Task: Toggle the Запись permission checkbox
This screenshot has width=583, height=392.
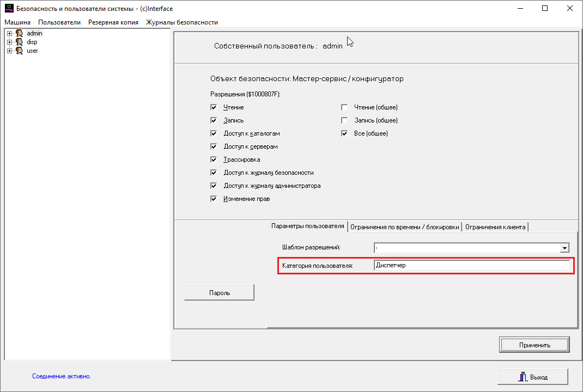Action: (x=214, y=121)
